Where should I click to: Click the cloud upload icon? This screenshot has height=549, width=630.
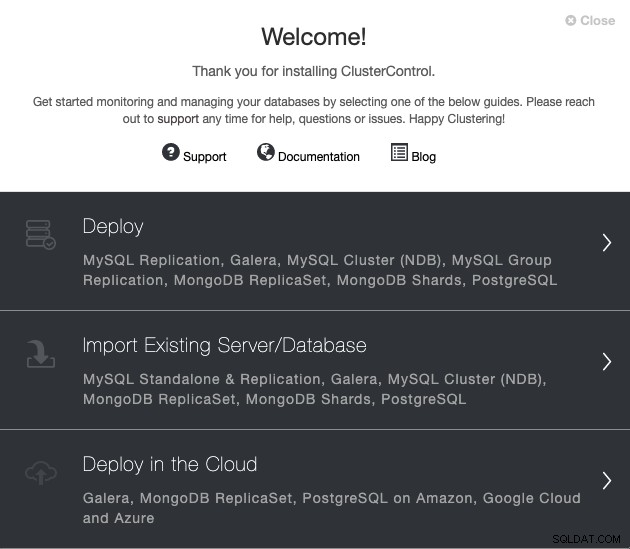[41, 473]
